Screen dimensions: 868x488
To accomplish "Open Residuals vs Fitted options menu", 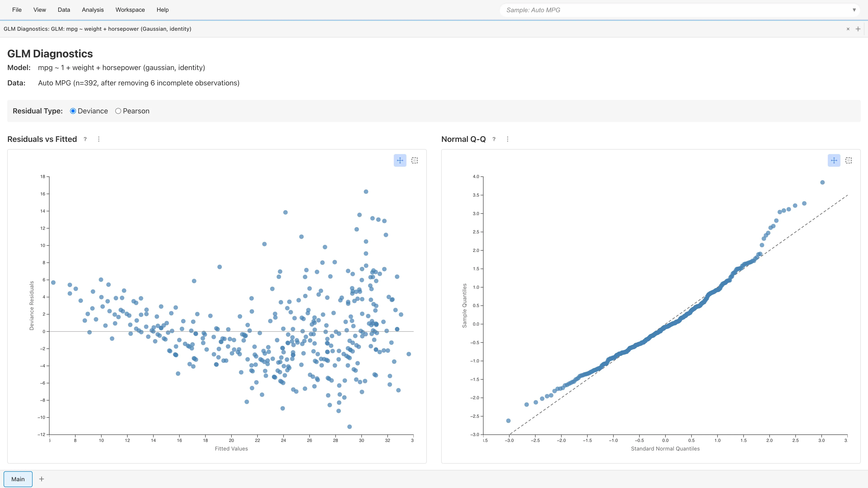I will 99,139.
